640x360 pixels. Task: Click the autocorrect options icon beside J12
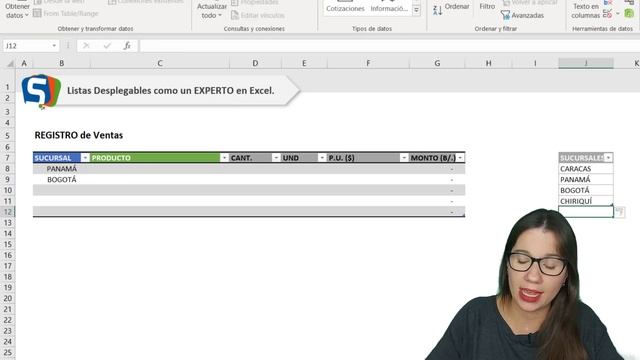[620, 212]
